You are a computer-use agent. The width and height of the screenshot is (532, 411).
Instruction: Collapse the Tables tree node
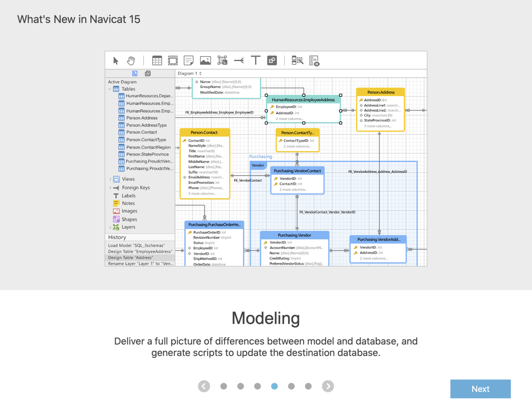click(x=110, y=89)
